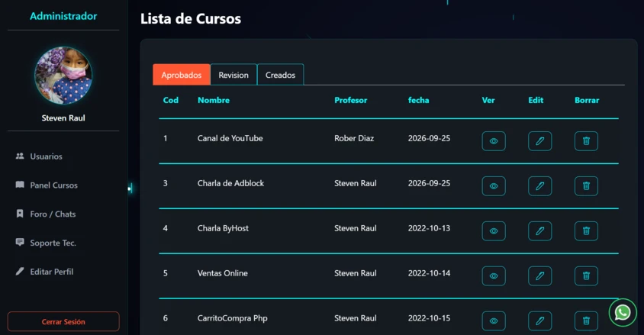This screenshot has width=644, height=335.
Task: Click the Edit column header
Action: tap(536, 100)
